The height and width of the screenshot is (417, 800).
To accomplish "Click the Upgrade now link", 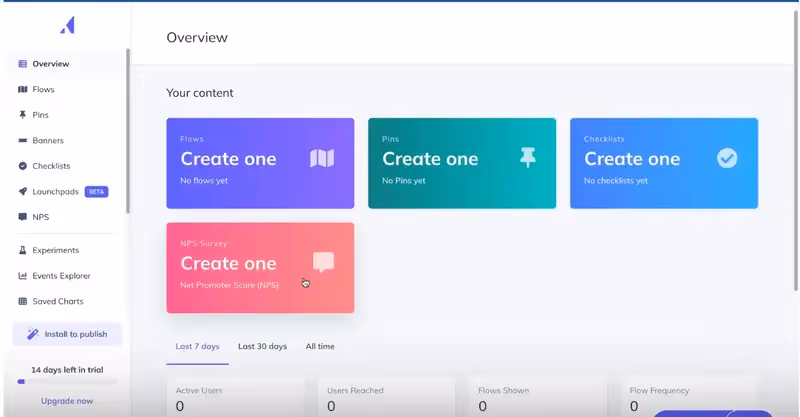I will tap(67, 401).
